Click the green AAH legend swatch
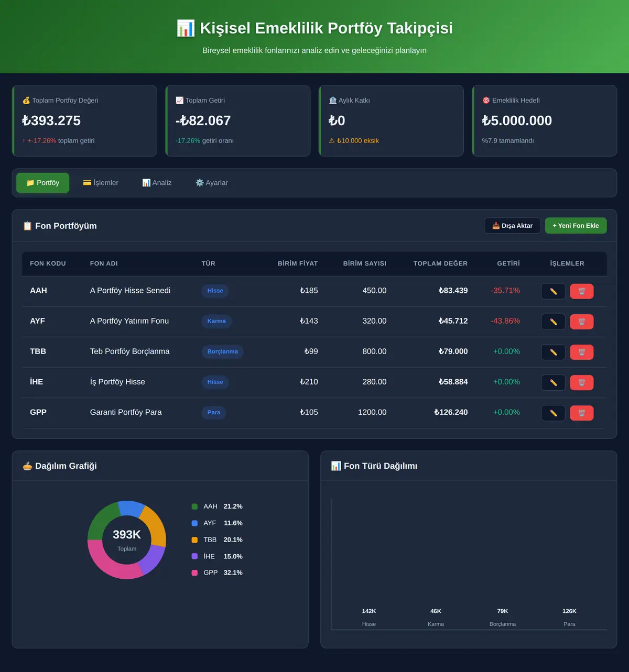 click(194, 506)
